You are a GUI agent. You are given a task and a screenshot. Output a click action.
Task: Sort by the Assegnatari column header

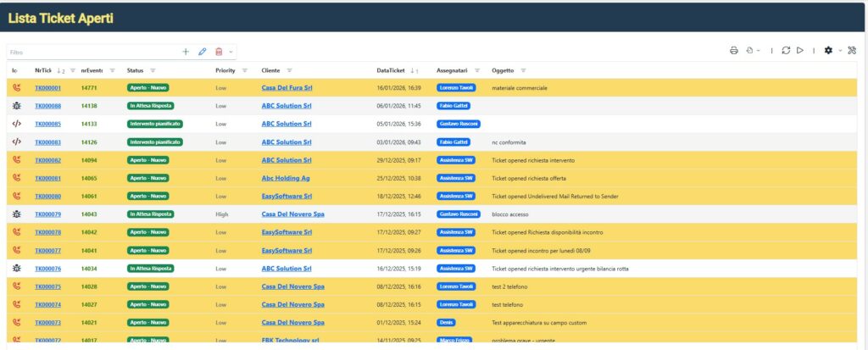point(453,70)
